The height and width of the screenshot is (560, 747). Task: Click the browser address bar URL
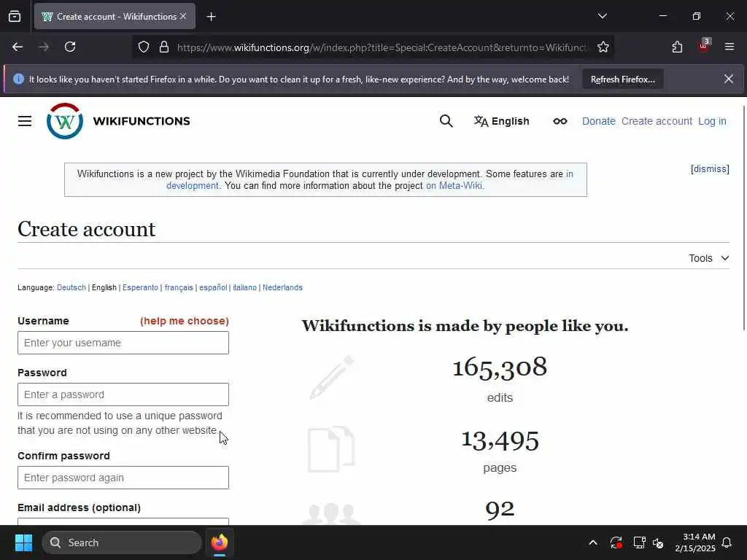coord(382,47)
